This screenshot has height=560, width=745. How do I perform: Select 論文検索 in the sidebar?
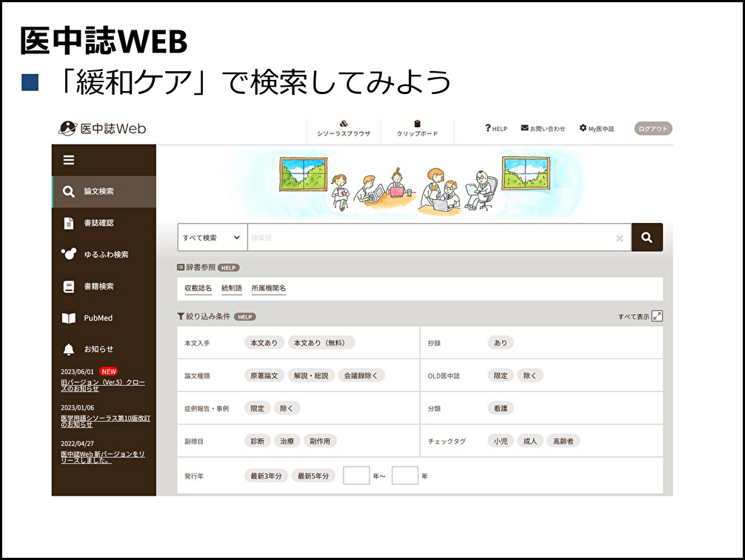pyautogui.click(x=104, y=192)
